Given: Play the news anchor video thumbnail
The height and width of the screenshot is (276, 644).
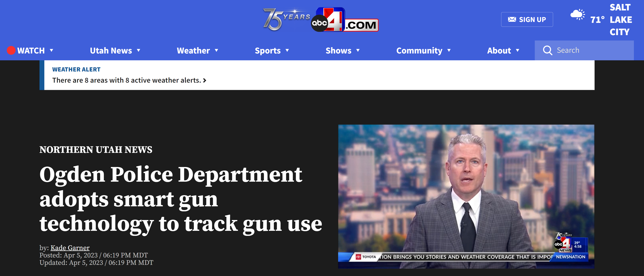Looking at the screenshot, I should tap(466, 197).
